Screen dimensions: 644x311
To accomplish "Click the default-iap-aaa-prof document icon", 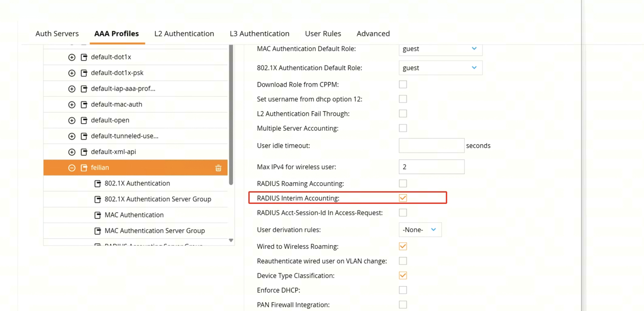I will pos(84,89).
